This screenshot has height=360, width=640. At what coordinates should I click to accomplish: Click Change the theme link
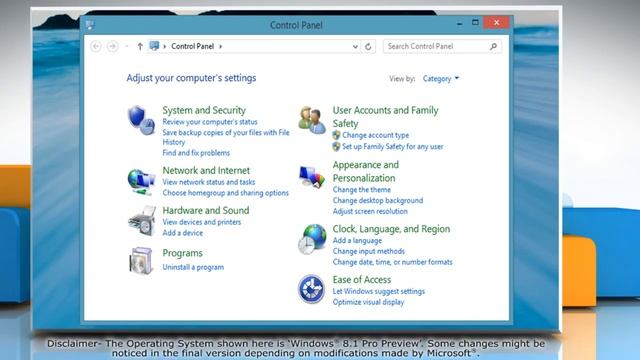362,190
